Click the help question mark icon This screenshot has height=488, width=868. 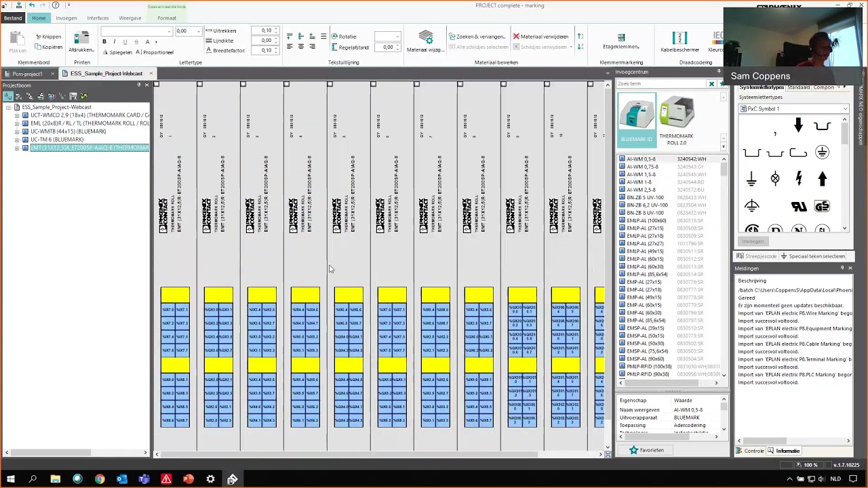56,5
